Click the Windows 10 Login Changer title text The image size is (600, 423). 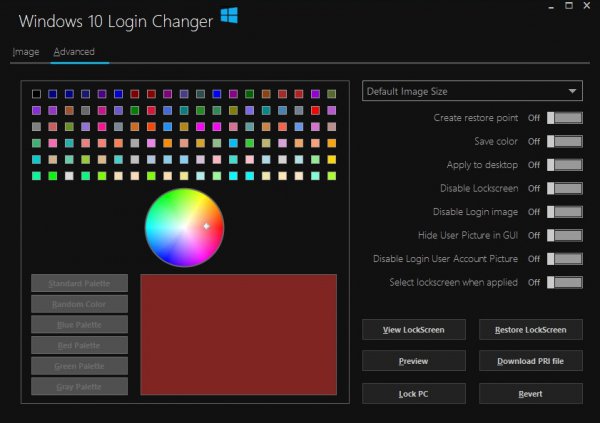pos(116,21)
